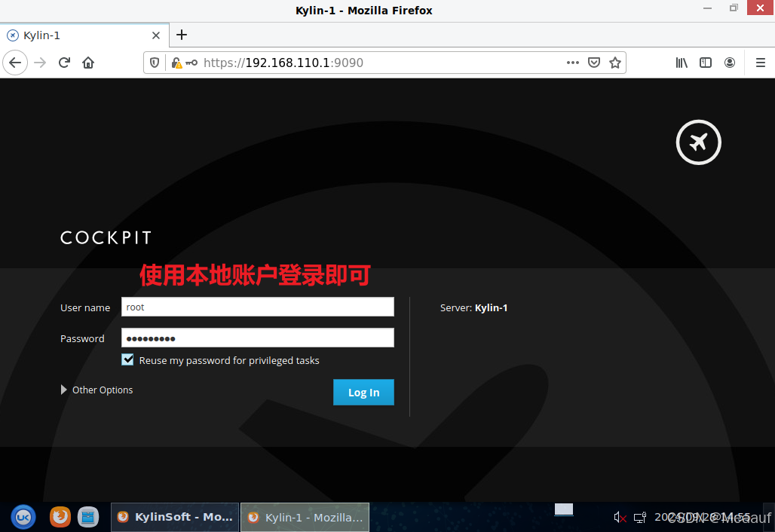Image resolution: width=775 pixels, height=532 pixels.
Task: Click the User name input field
Action: click(x=258, y=307)
